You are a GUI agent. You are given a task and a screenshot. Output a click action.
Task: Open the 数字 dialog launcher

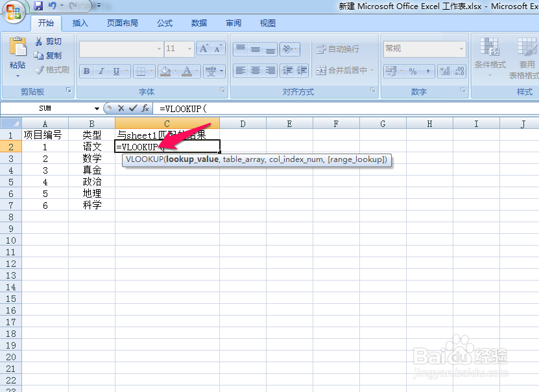pyautogui.click(x=463, y=90)
